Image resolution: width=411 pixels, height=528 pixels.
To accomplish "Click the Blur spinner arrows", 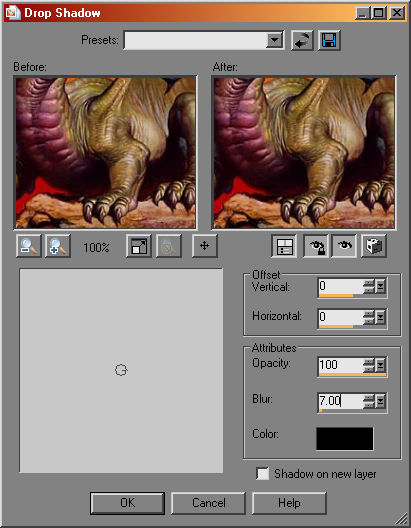I will point(369,401).
